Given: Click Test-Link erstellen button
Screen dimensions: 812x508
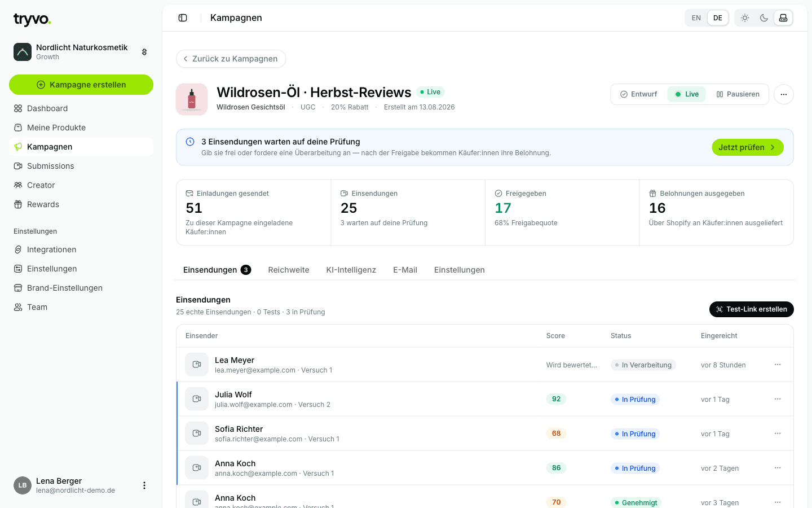Looking at the screenshot, I should (752, 309).
